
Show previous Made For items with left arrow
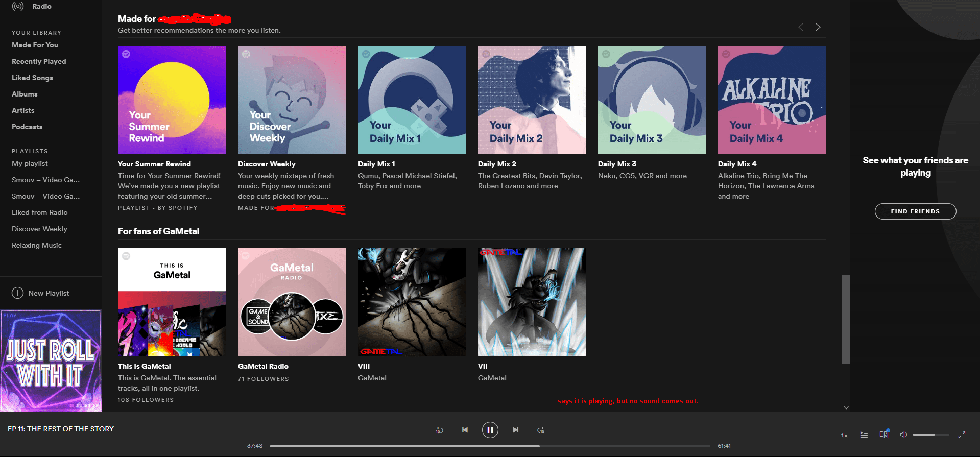801,27
